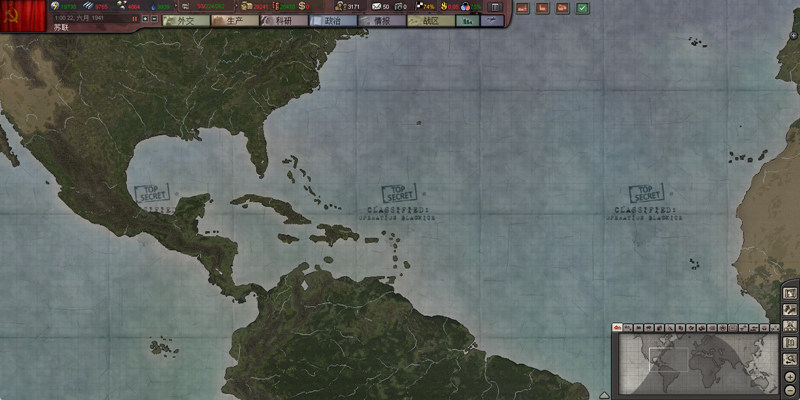The height and width of the screenshot is (400, 800).
Task: Click the dissent flame icon
Action: tap(443, 7)
